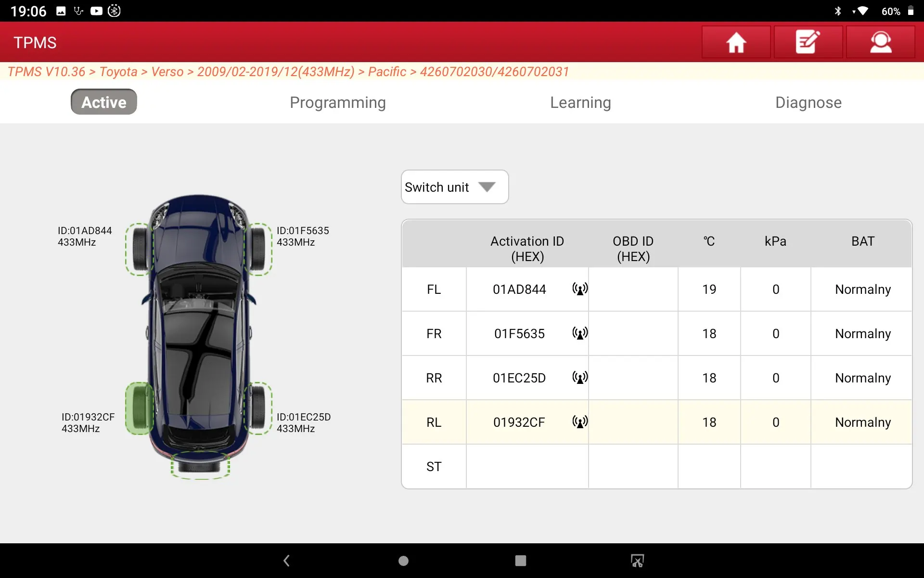Image resolution: width=924 pixels, height=578 pixels.
Task: Switch to the Learning tab
Action: [x=580, y=102]
